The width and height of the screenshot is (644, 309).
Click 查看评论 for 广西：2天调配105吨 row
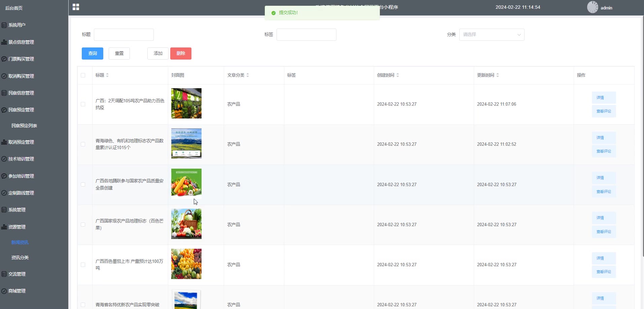click(604, 111)
